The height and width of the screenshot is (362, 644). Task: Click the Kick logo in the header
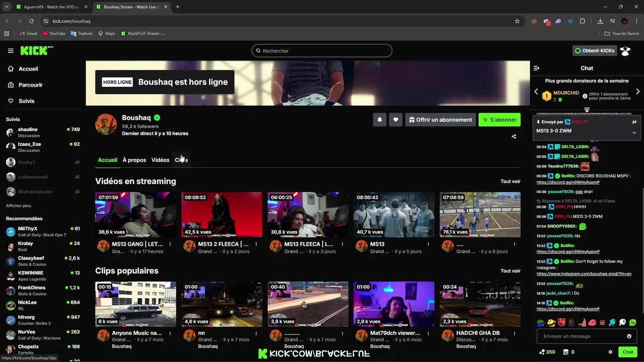click(x=36, y=50)
